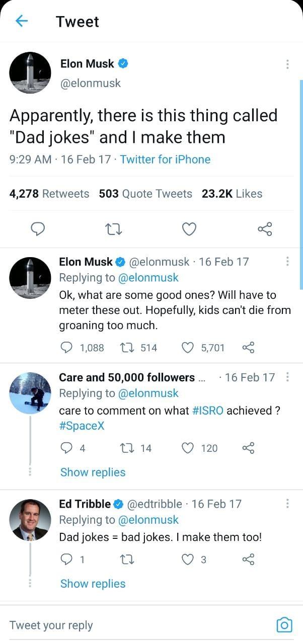
Task: Open the Twitter for iPhone link
Action: pyautogui.click(x=165, y=159)
